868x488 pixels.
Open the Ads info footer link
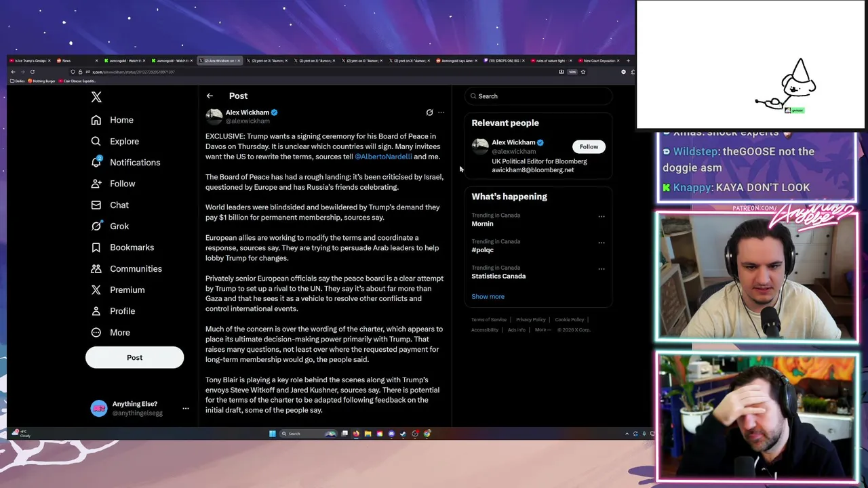tap(516, 330)
